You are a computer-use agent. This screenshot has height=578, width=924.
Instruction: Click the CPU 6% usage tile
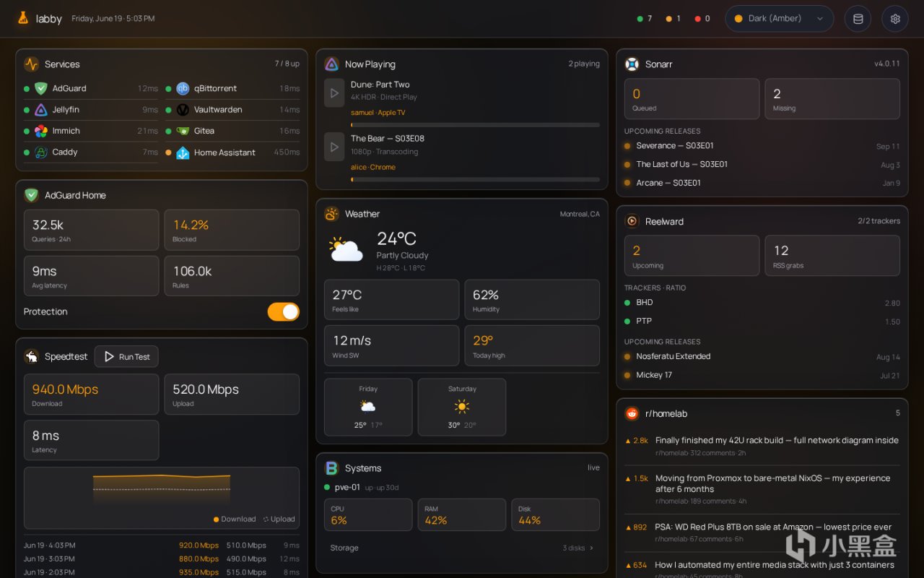pyautogui.click(x=368, y=515)
